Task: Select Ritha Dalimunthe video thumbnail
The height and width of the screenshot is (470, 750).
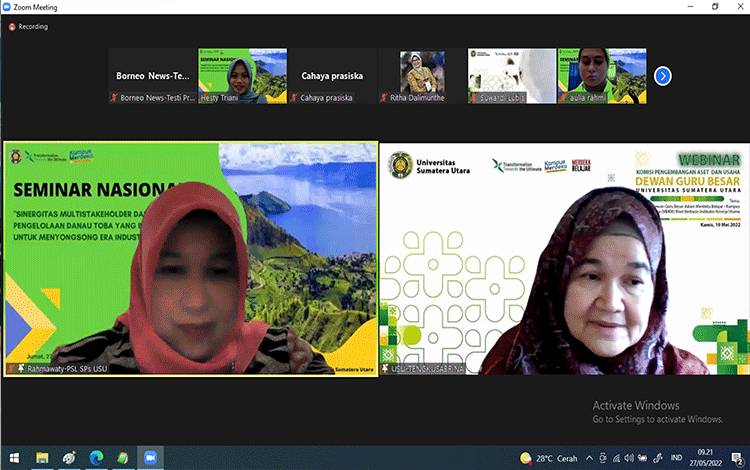Action: pos(422,76)
